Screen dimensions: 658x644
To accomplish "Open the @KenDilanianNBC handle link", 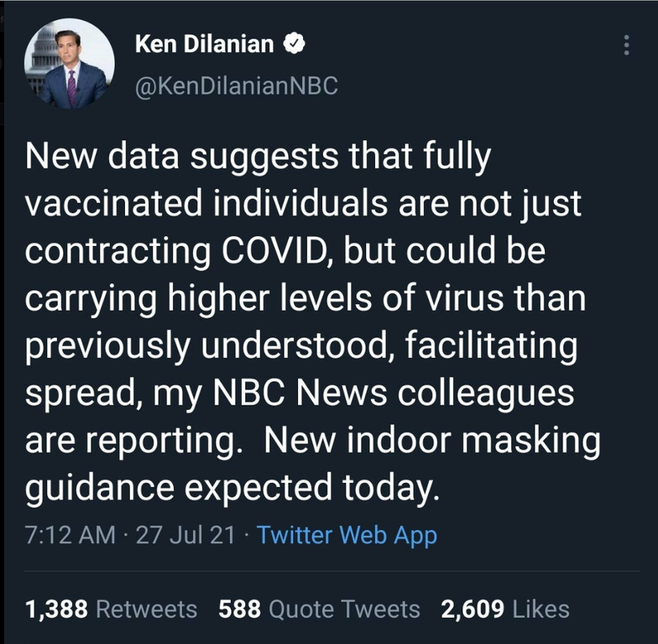I will 236,85.
